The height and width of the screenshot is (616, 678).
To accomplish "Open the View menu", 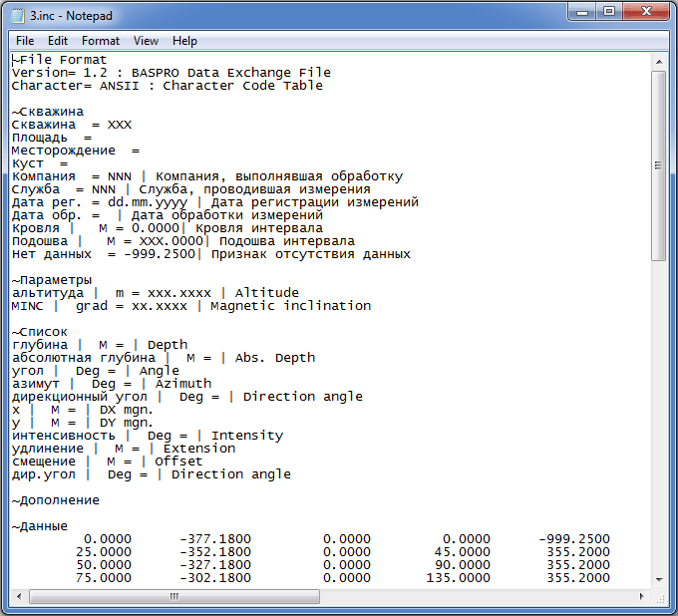I will tap(146, 41).
